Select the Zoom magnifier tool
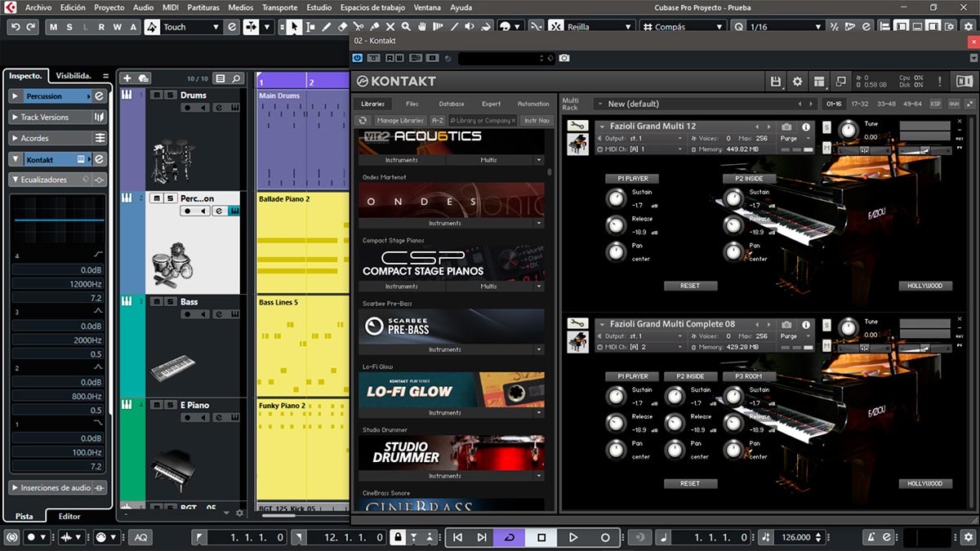Viewport: 980px width, 551px height. point(407,27)
